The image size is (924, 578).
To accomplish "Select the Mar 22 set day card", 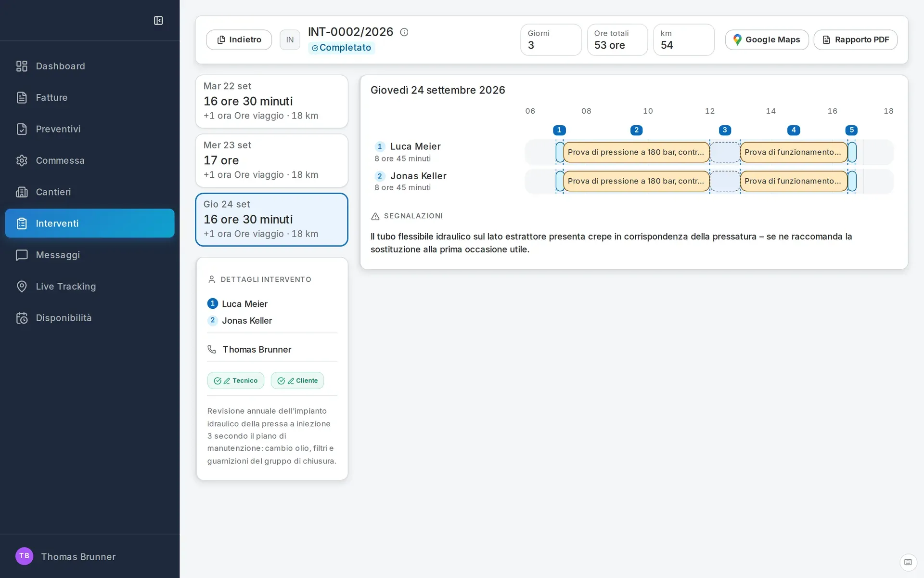I will tap(271, 101).
